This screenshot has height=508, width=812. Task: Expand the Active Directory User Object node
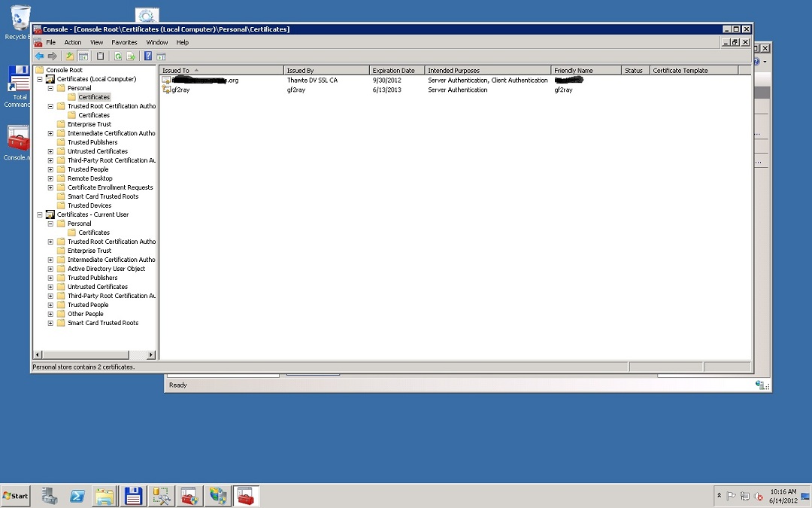click(x=50, y=269)
